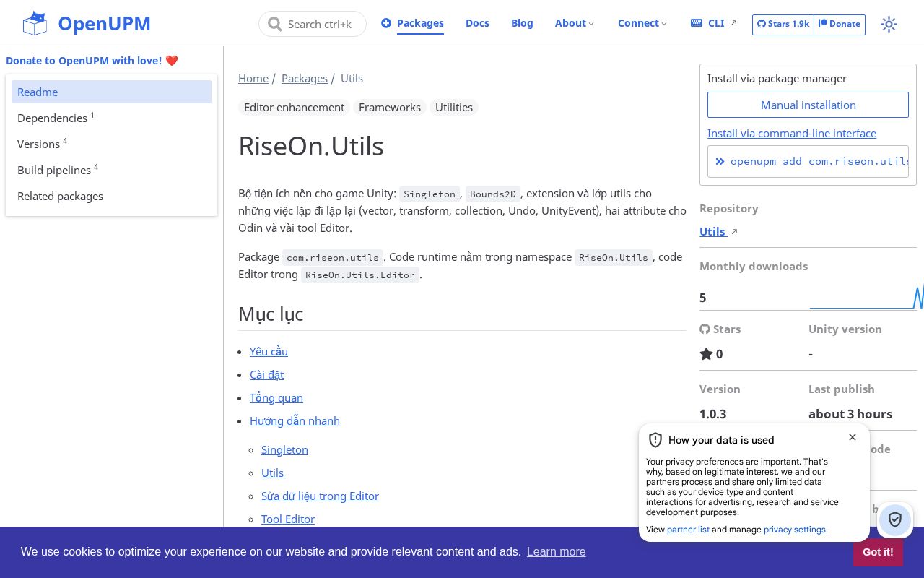Viewport: 924px width, 578px height.
Task: Open Related packages sidebar tab
Action: [x=111, y=196]
